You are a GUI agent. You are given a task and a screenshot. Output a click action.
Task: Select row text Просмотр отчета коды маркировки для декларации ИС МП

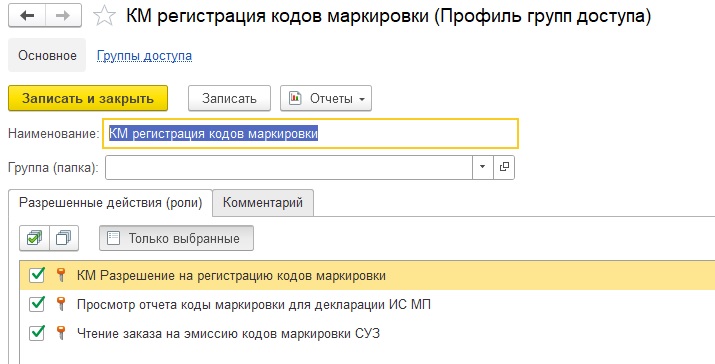(x=254, y=304)
